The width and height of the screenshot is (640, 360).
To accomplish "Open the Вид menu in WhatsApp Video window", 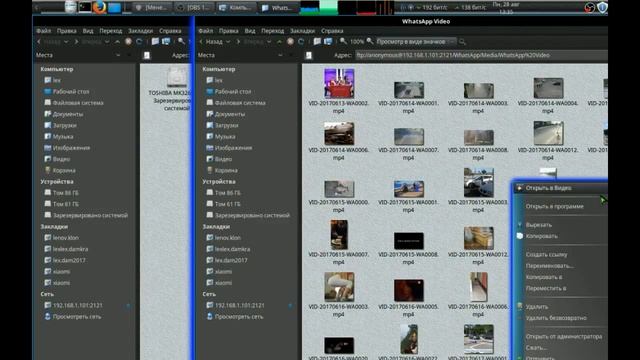I will [250, 31].
